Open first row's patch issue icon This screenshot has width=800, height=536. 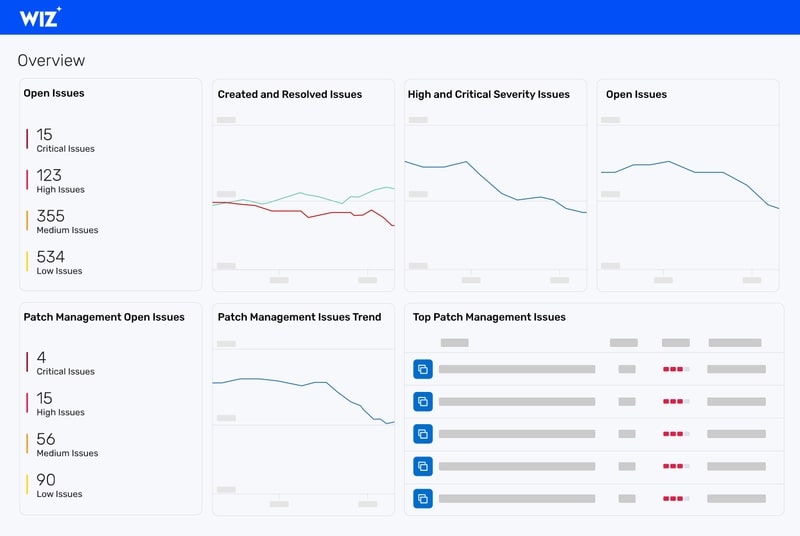[x=423, y=369]
